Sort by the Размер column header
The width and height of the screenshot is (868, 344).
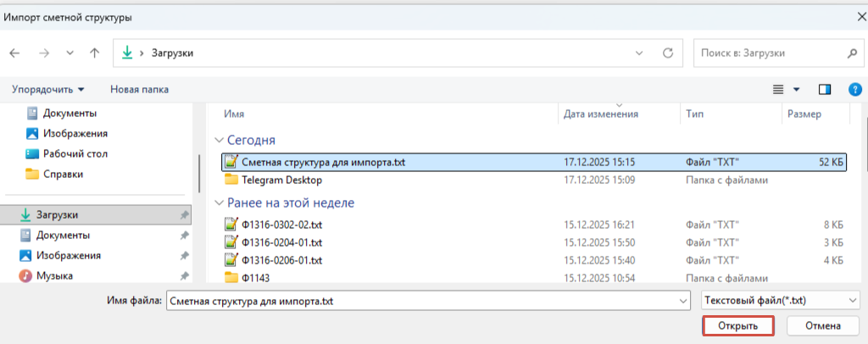click(804, 114)
